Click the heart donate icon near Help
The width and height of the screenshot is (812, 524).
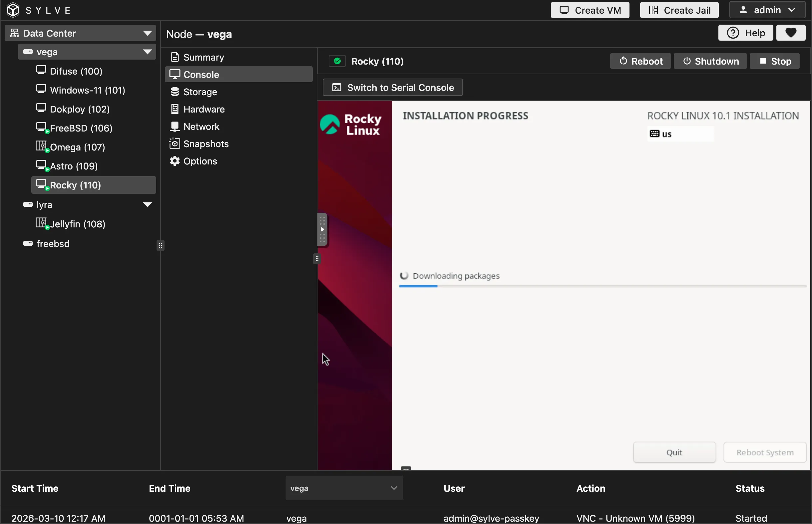point(790,32)
